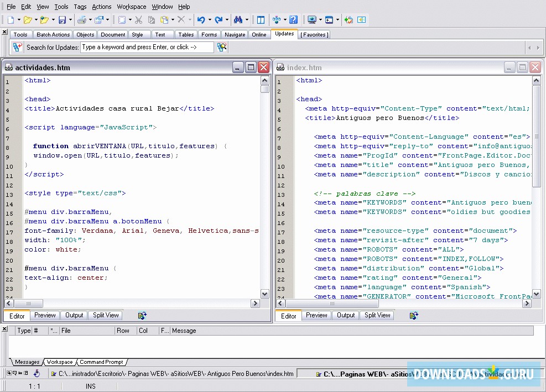Image resolution: width=546 pixels, height=392 pixels.
Task: Toggle the INS insert mode indicator
Action: coord(90,386)
